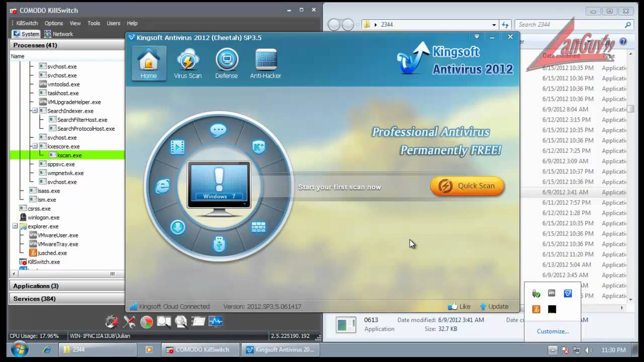Open the Kingsoft title bar dropdown arrow
The width and height of the screenshot is (644, 362).
pos(476,37)
